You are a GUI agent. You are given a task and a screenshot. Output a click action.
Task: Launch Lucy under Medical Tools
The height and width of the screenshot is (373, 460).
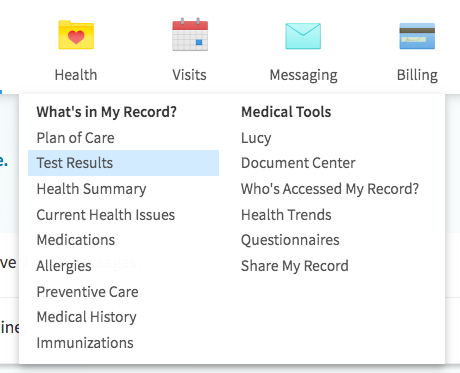pyautogui.click(x=256, y=138)
